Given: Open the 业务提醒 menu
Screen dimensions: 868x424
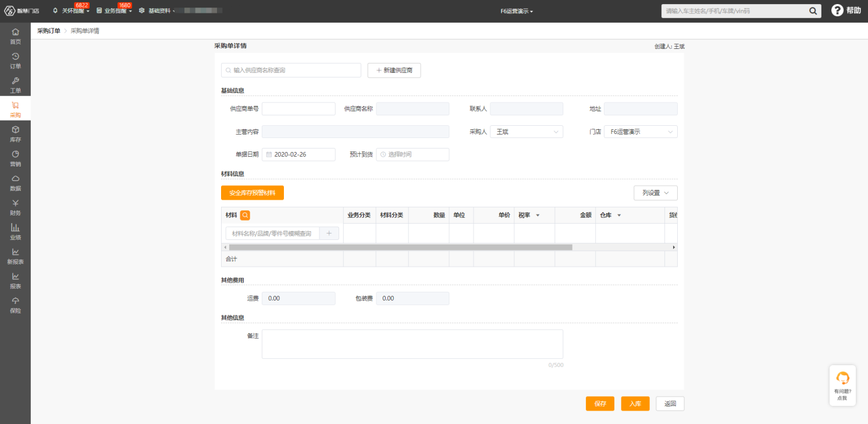Looking at the screenshot, I should pyautogui.click(x=115, y=10).
